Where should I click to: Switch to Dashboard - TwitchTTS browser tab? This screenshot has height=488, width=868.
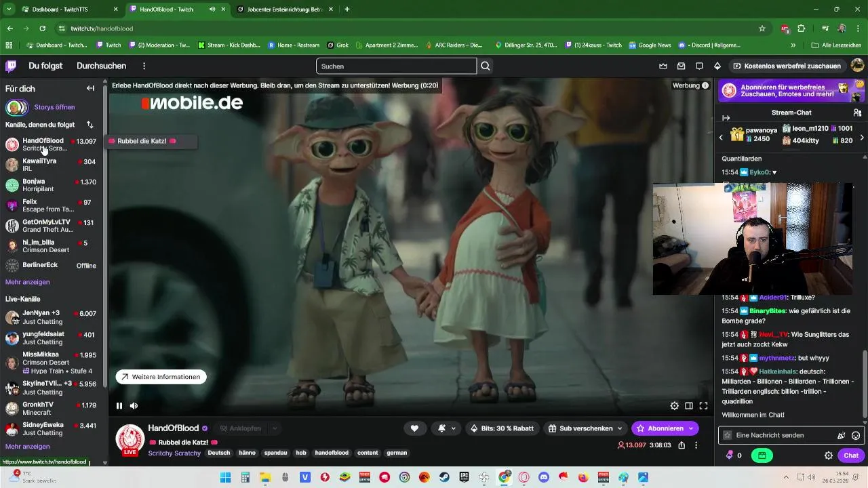(70, 9)
